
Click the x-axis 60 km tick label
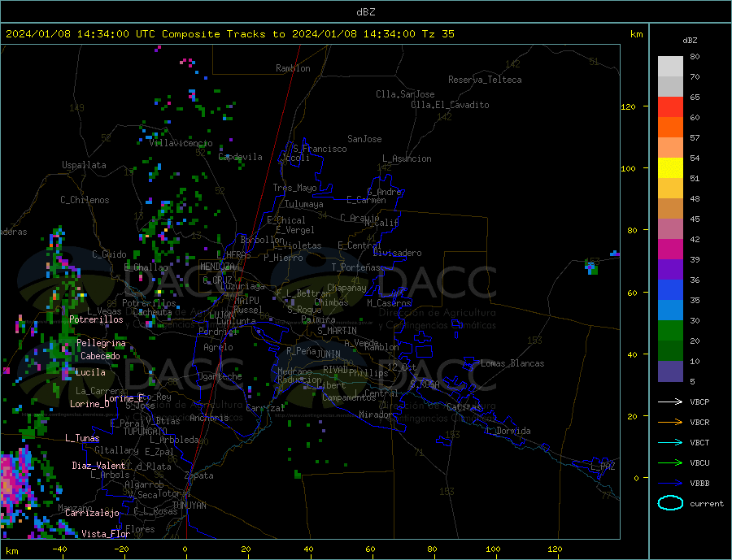(370, 549)
